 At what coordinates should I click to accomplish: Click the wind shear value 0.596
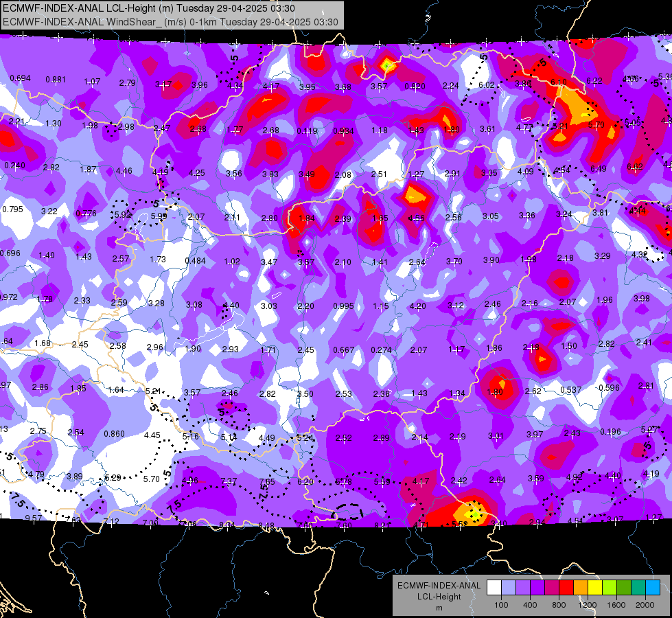coord(609,388)
